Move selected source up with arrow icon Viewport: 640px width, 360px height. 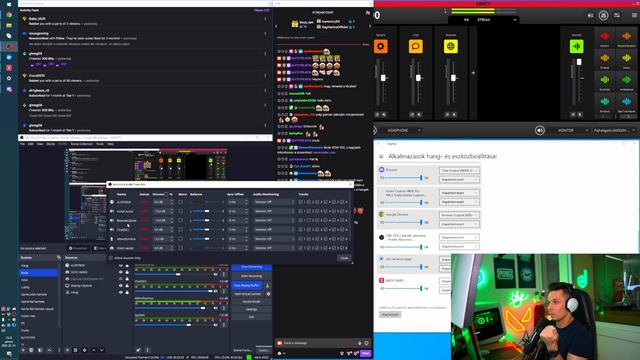93,350
